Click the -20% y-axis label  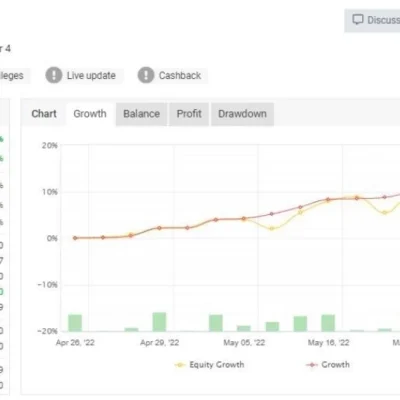(x=47, y=331)
